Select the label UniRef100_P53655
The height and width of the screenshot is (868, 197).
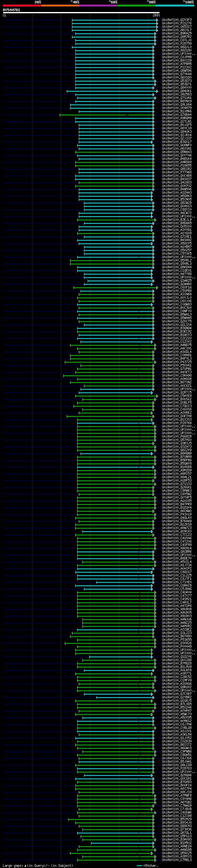point(177,640)
